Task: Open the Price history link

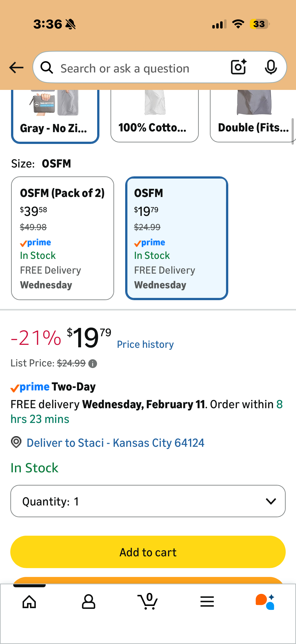Action: (145, 345)
